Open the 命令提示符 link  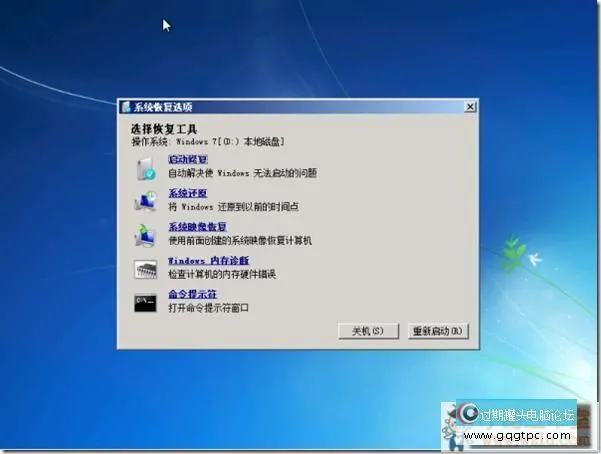point(192,294)
